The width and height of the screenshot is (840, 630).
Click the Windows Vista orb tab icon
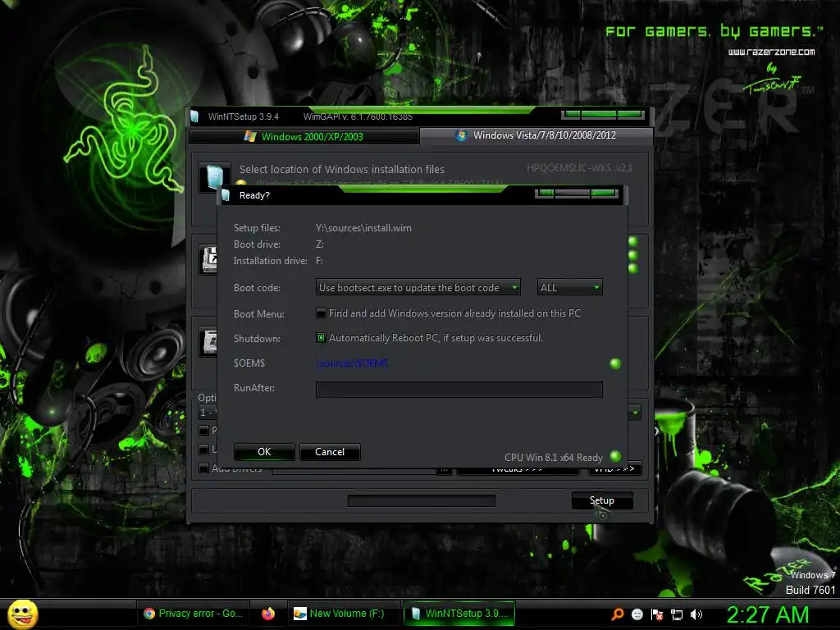pyautogui.click(x=461, y=135)
